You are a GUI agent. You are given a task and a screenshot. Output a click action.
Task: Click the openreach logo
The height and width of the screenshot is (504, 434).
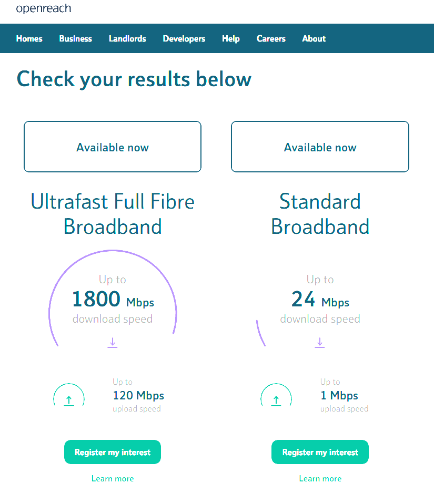click(44, 8)
